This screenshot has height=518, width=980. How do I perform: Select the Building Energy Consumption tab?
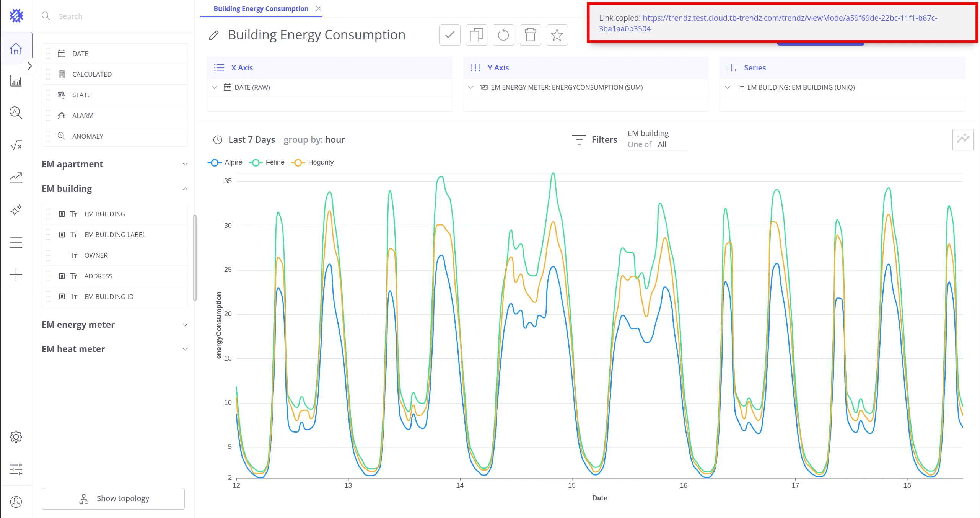(x=261, y=8)
